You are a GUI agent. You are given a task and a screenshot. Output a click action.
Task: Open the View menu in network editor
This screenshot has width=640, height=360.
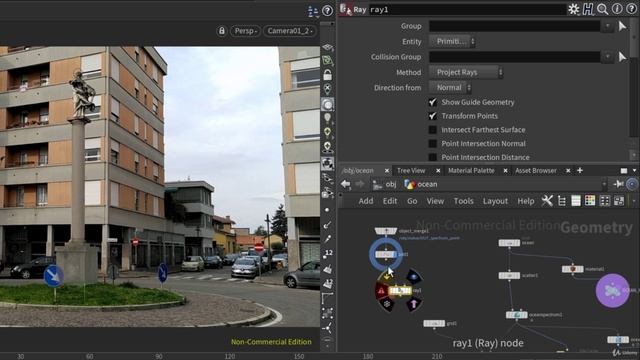pyautogui.click(x=435, y=201)
